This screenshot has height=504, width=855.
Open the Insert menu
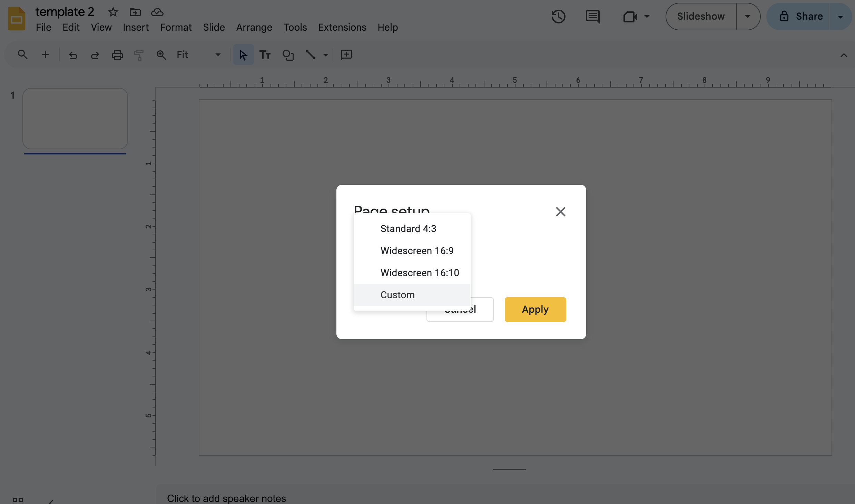136,27
